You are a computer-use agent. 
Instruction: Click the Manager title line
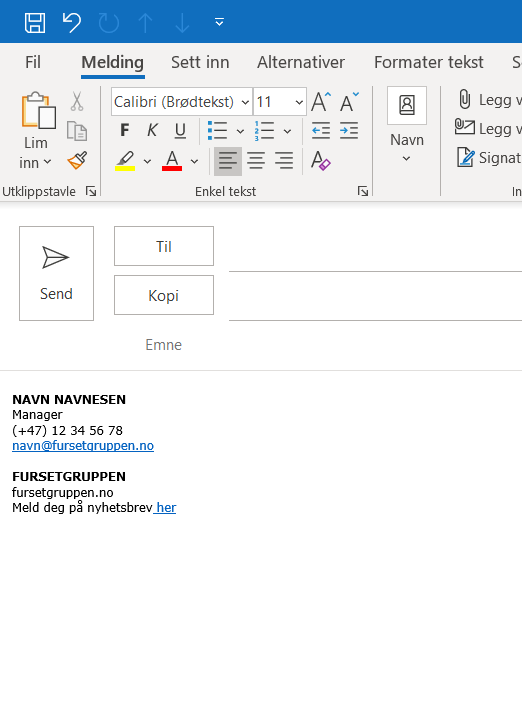pos(37,415)
